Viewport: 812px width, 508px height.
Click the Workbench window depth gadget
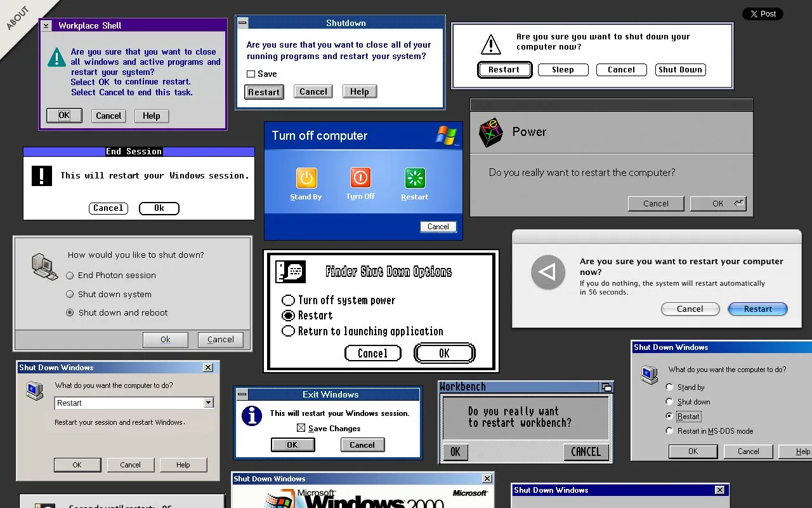pos(606,387)
